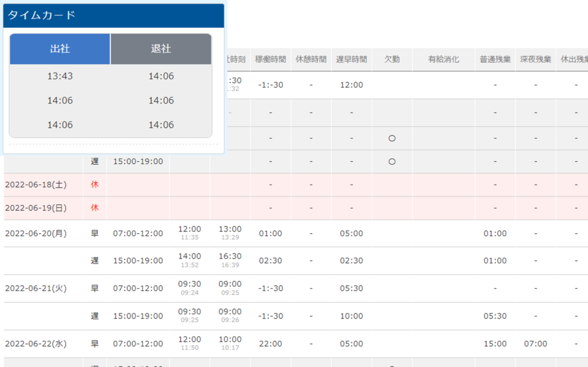Click the 16:30 clock-out stamped 16:39
Image resolution: width=588 pixels, height=367 pixels.
[x=230, y=256]
